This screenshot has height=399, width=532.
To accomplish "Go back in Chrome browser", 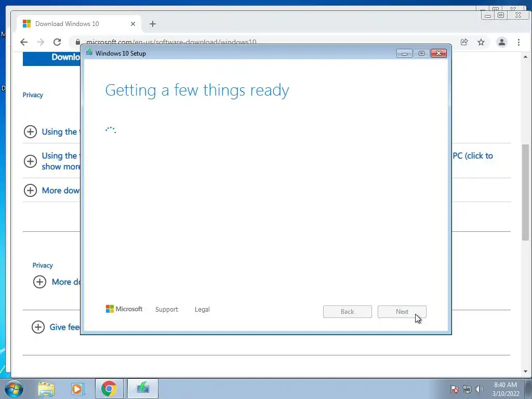I will (x=24, y=42).
